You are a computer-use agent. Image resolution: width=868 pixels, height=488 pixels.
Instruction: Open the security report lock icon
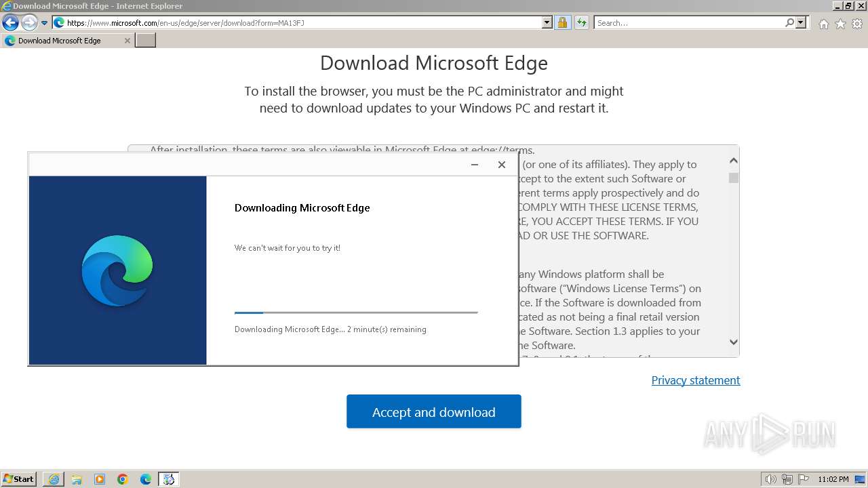[562, 23]
